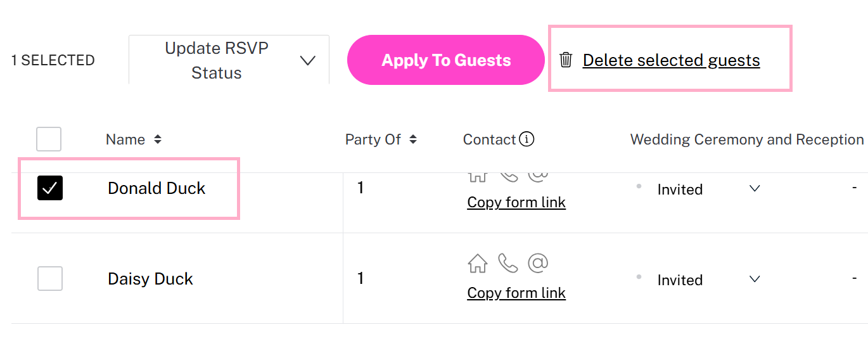Open the Update RSVP Status dropdown
The width and height of the screenshot is (868, 353).
tap(229, 60)
